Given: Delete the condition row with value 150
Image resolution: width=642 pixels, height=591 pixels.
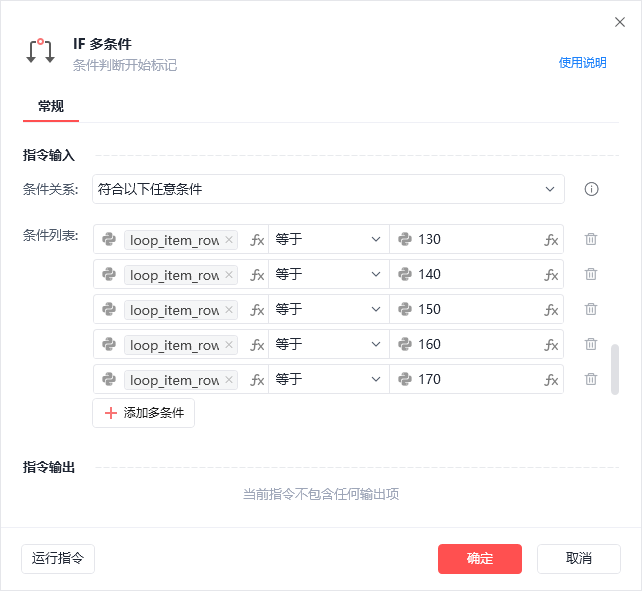Looking at the screenshot, I should click(590, 309).
